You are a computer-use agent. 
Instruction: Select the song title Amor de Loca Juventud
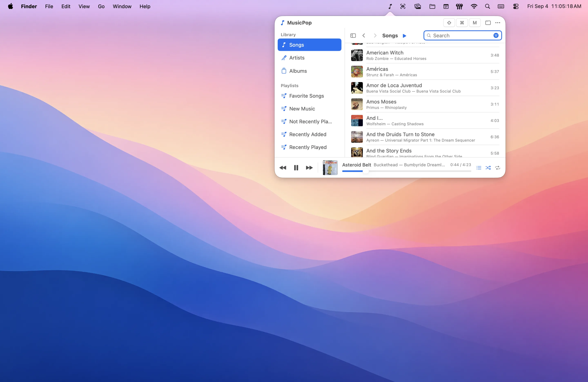(x=394, y=85)
